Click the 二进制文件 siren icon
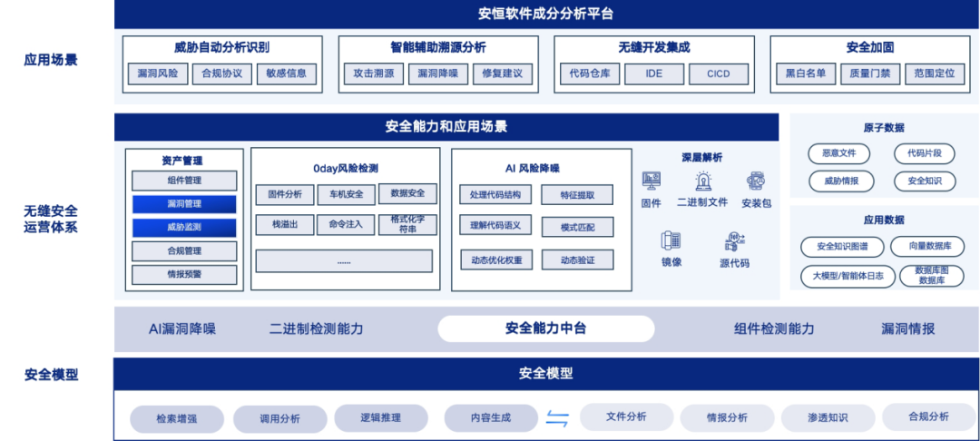Screen dimensions: 980x441 point(702,181)
